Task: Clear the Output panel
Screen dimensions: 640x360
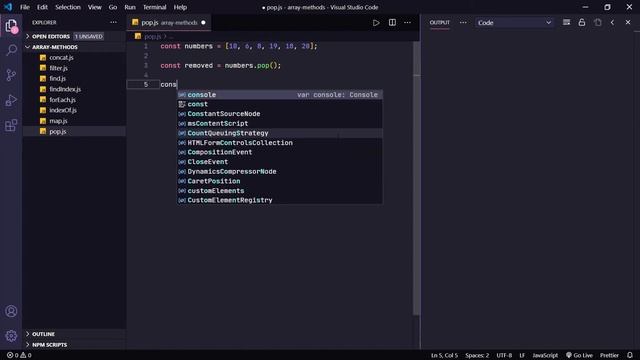Action: click(x=567, y=22)
